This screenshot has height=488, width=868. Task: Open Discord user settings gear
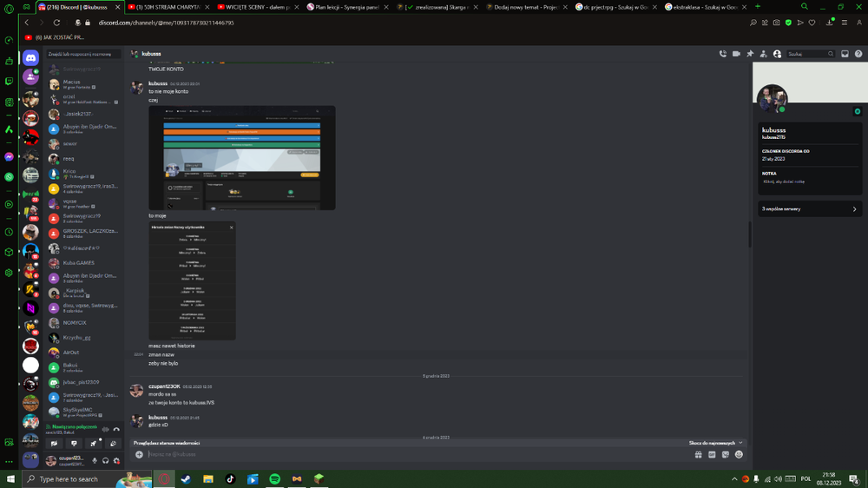tap(116, 460)
